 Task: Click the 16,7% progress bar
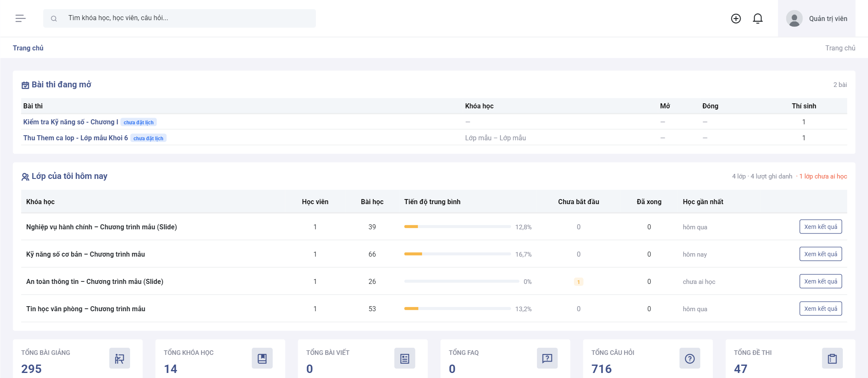457,254
